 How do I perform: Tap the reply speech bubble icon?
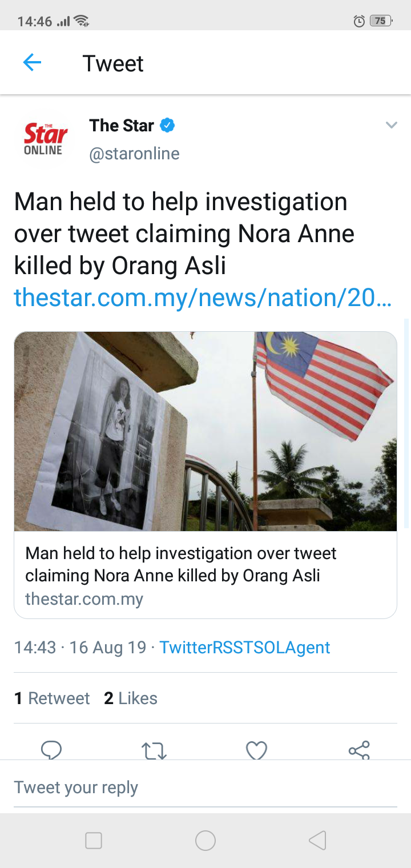[x=51, y=750]
